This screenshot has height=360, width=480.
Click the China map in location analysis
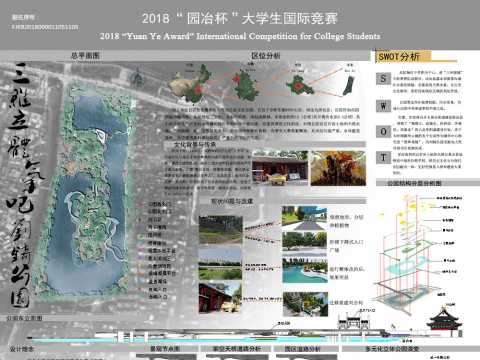pos(191,83)
